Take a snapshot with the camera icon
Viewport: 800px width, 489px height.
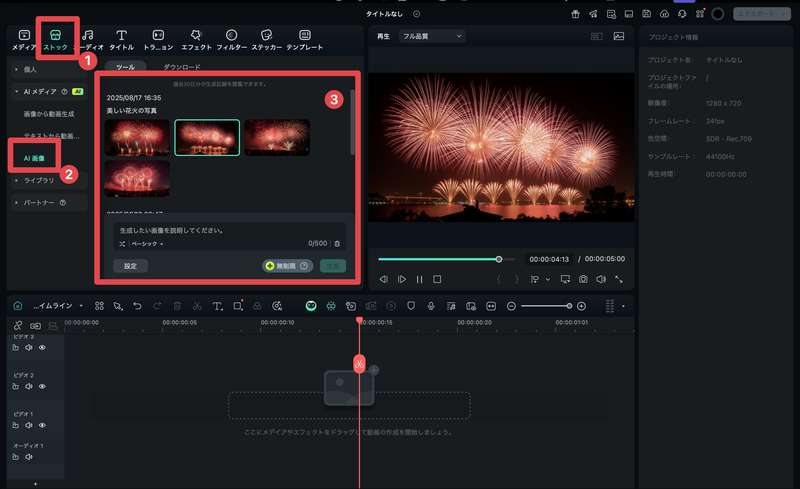(583, 279)
